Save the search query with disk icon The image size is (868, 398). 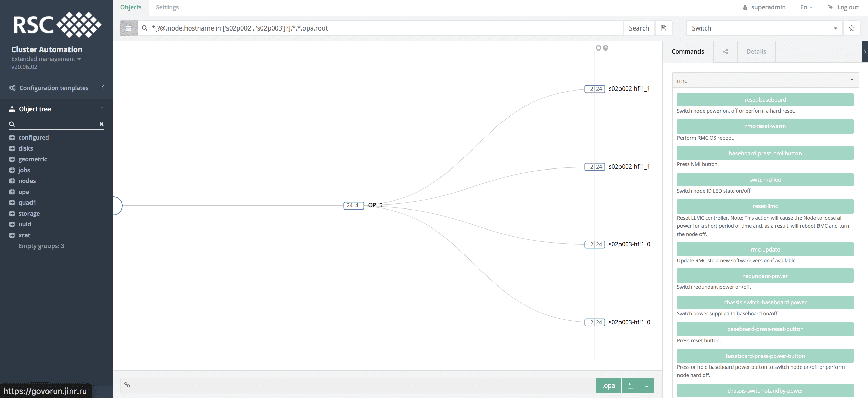pos(664,28)
